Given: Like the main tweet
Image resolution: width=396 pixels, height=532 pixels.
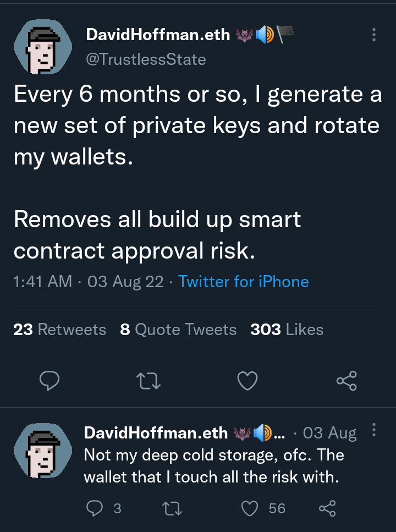Looking at the screenshot, I should click(248, 381).
